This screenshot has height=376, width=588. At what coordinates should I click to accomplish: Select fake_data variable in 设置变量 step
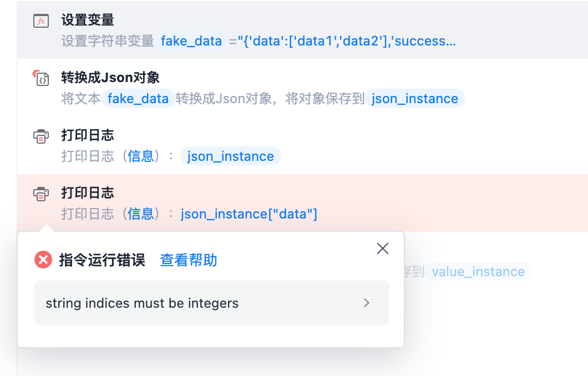pos(191,41)
